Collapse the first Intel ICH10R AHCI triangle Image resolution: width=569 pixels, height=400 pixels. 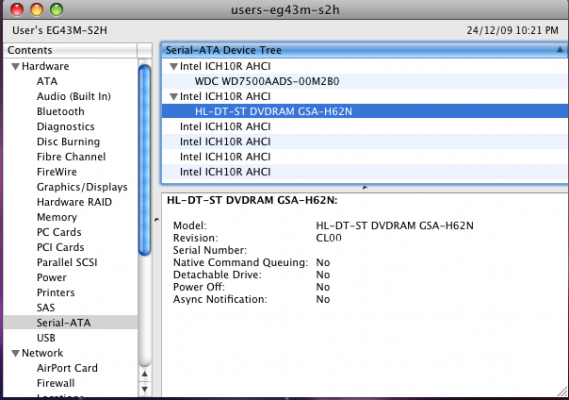click(x=173, y=66)
